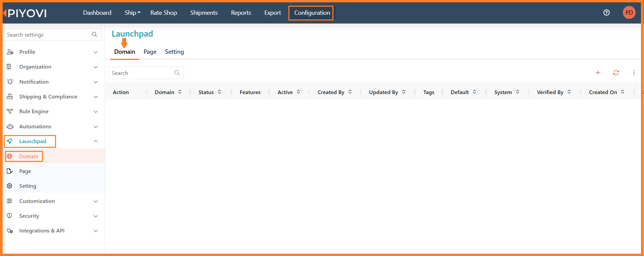Expand the Organization section chevron
Viewport: 644px width, 256px height.
pyautogui.click(x=96, y=67)
